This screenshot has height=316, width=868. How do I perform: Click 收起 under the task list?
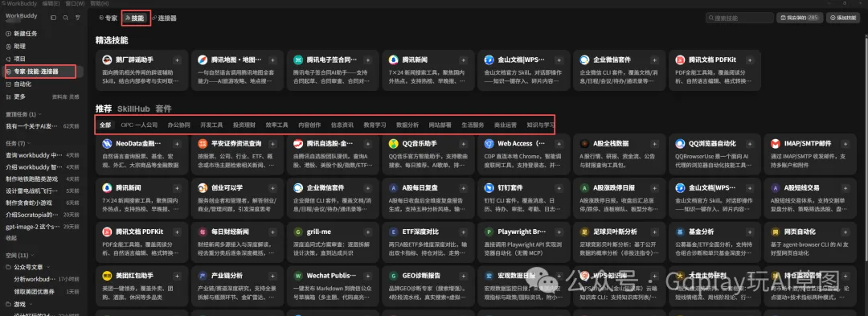11,237
